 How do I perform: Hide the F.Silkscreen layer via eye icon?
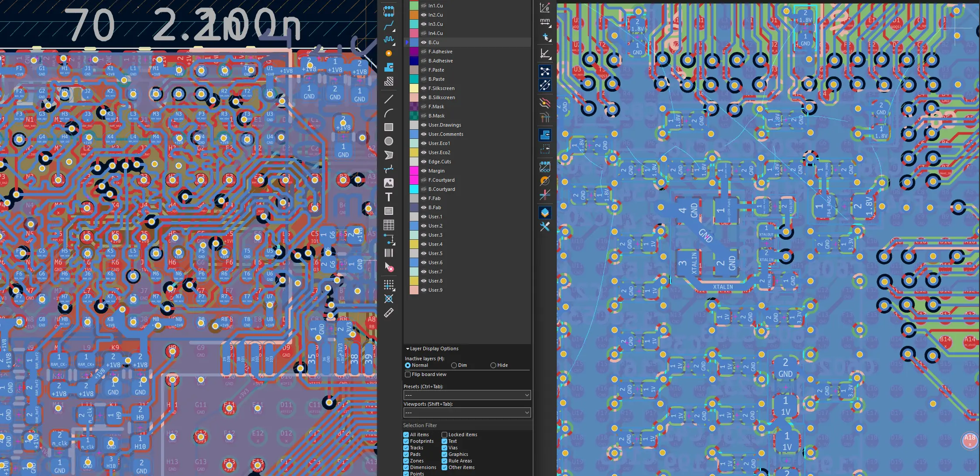coord(423,88)
